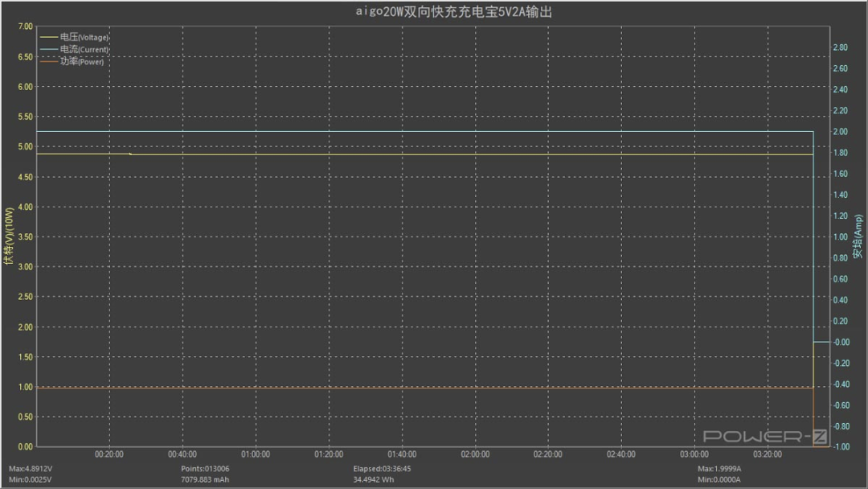Click the 01:00:00 time axis label
The image size is (868, 489).
point(256,454)
